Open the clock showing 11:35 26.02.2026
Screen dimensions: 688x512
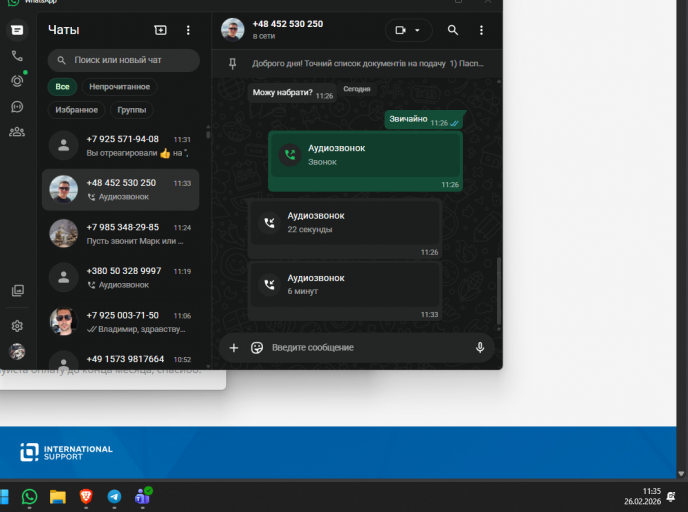pyautogui.click(x=642, y=496)
